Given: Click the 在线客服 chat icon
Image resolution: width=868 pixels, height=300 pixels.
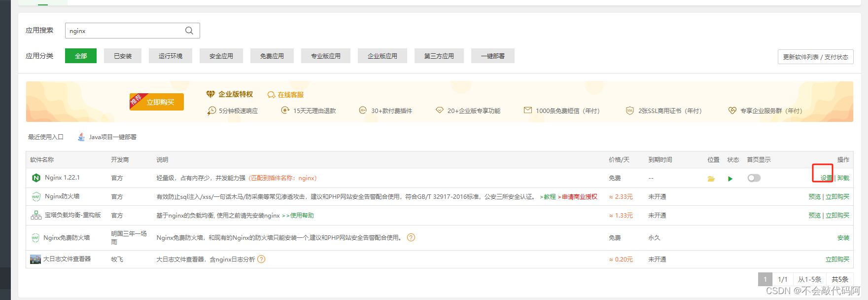Looking at the screenshot, I should 272,95.
